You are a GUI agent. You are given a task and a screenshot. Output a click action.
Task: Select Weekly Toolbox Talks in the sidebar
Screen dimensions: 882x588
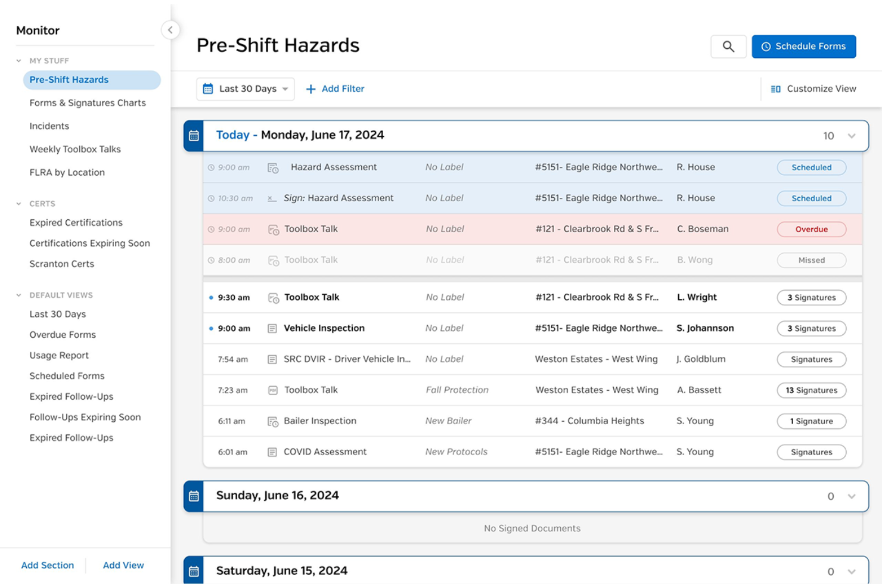[x=74, y=149]
